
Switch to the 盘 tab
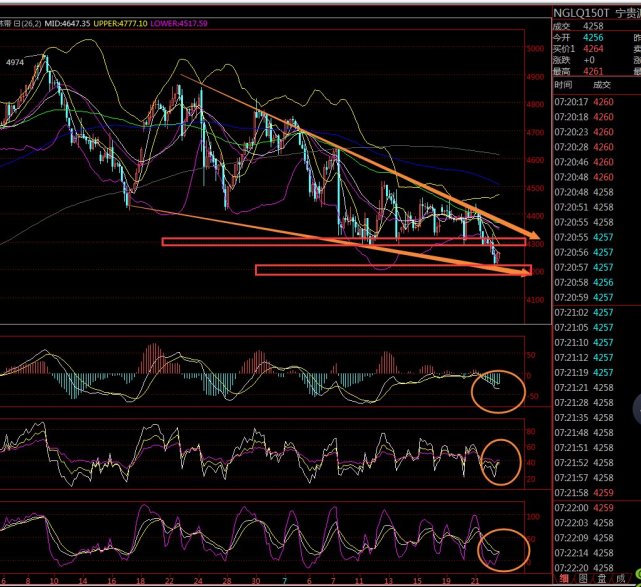[602, 579]
